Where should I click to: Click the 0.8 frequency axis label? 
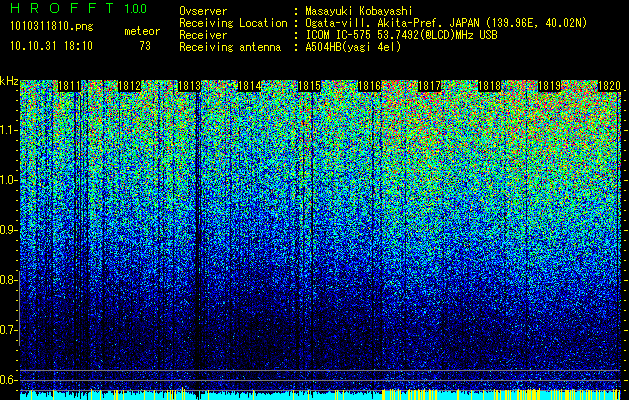pyautogui.click(x=9, y=280)
